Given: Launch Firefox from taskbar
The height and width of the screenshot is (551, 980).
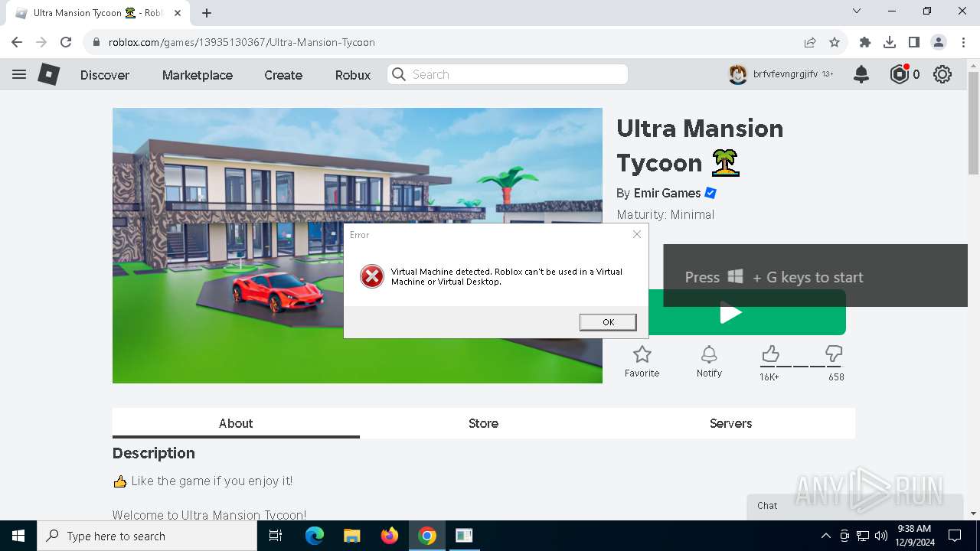Looking at the screenshot, I should (389, 536).
